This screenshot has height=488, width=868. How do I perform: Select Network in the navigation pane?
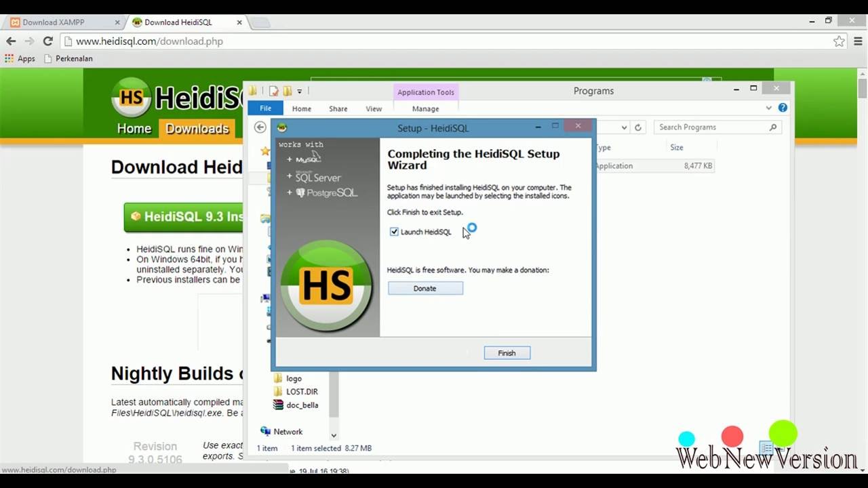288,432
